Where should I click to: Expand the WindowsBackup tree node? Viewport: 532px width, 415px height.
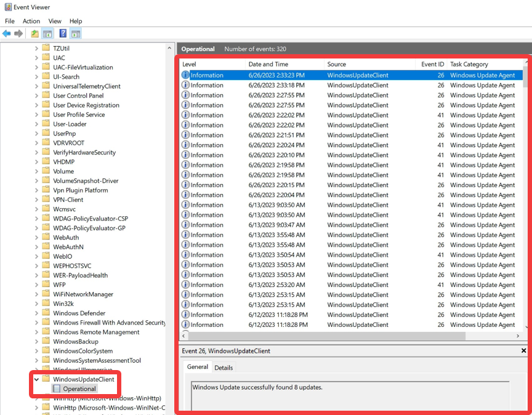click(36, 342)
